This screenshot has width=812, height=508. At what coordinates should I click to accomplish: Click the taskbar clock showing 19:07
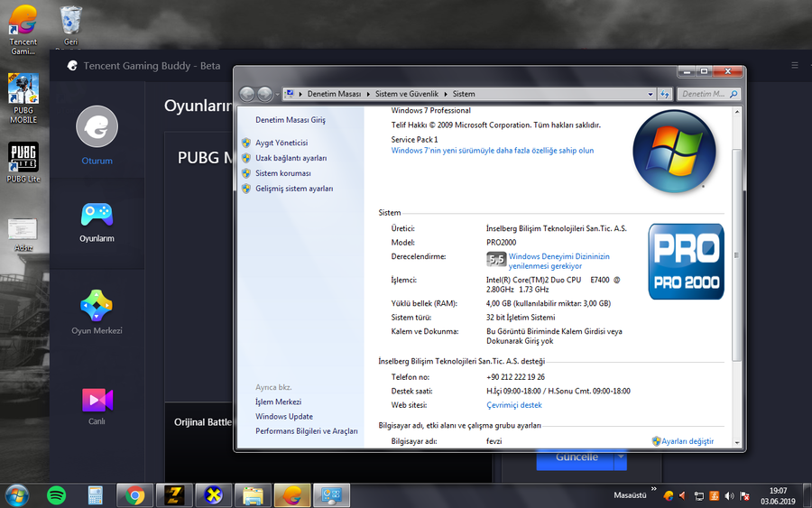tap(778, 495)
